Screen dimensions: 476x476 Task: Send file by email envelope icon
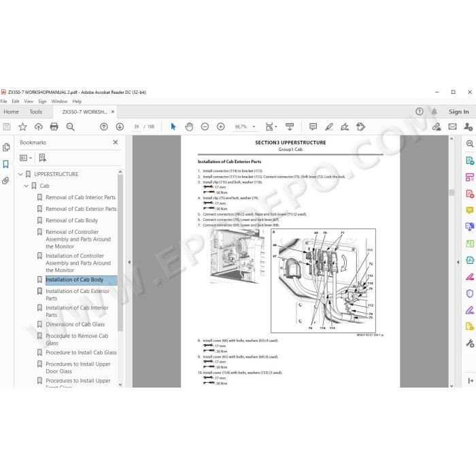pos(452,126)
